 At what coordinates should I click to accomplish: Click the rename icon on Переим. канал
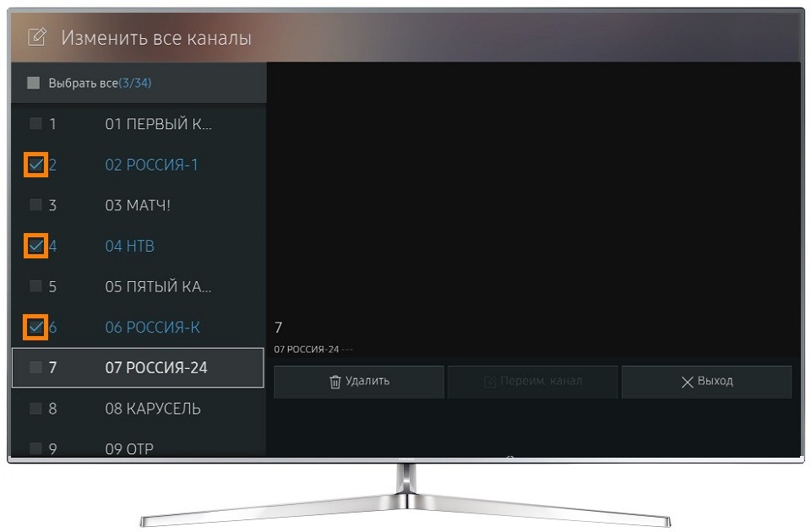pos(489,382)
